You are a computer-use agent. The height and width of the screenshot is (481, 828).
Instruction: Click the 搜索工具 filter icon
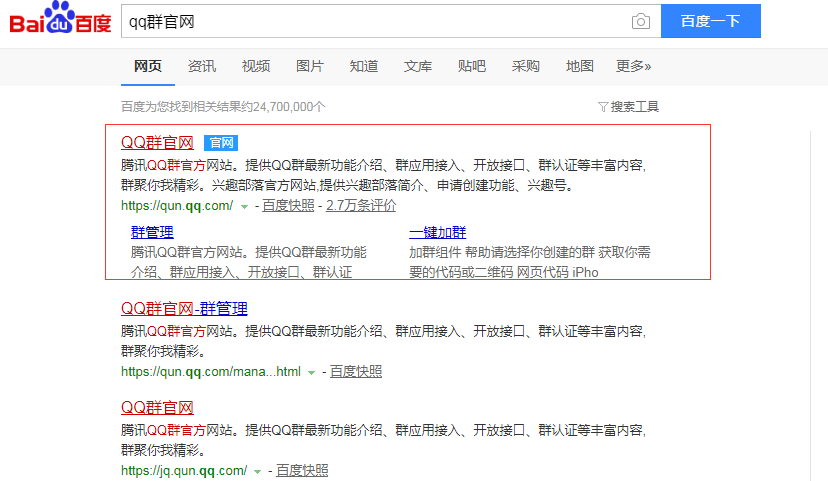pyautogui.click(x=603, y=107)
